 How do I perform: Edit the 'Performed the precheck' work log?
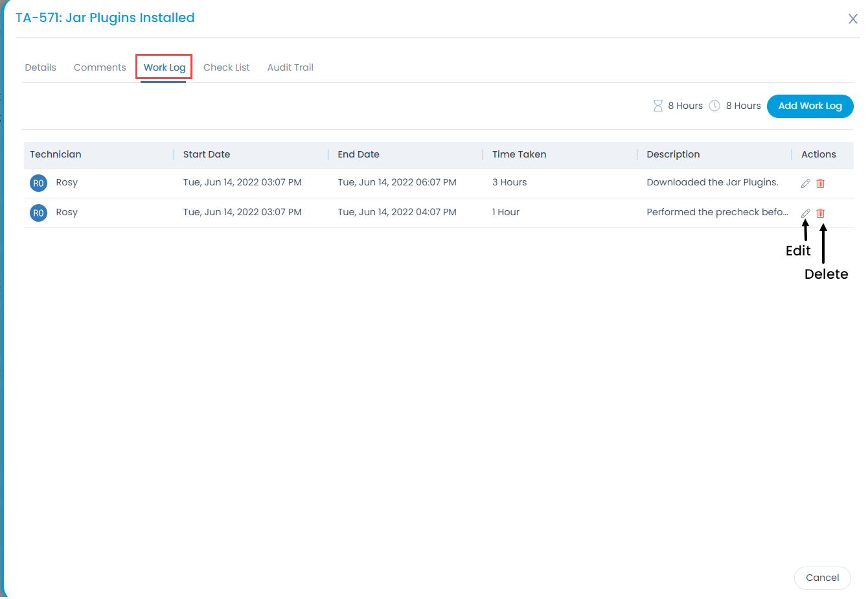[806, 213]
